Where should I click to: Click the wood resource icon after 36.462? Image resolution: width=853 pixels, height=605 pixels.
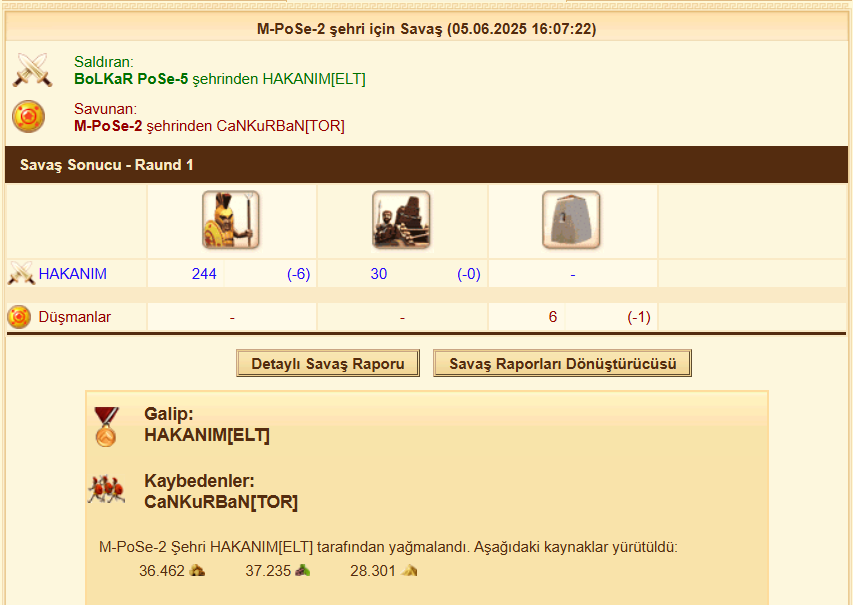point(197,570)
